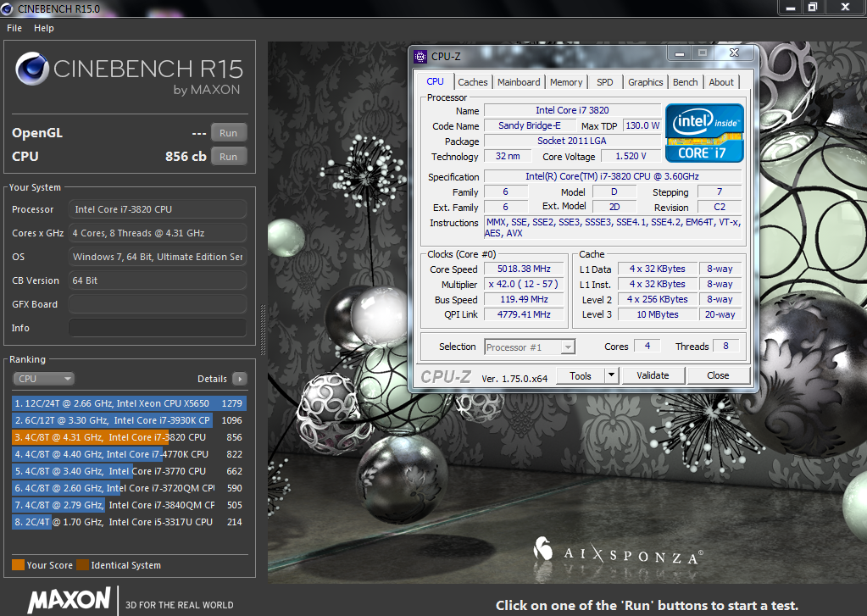This screenshot has height=616, width=867.
Task: Run the CPU benchmark
Action: pyautogui.click(x=228, y=157)
